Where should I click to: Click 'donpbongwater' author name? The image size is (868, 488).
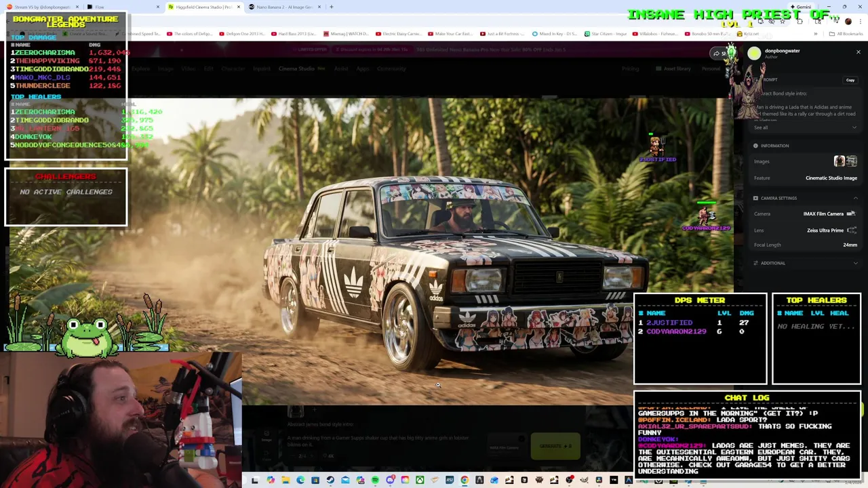tap(782, 51)
